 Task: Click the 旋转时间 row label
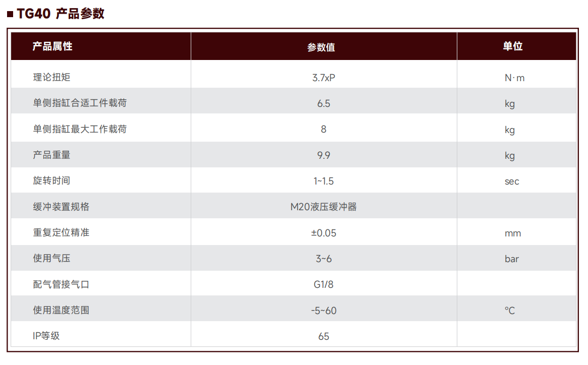coord(52,180)
